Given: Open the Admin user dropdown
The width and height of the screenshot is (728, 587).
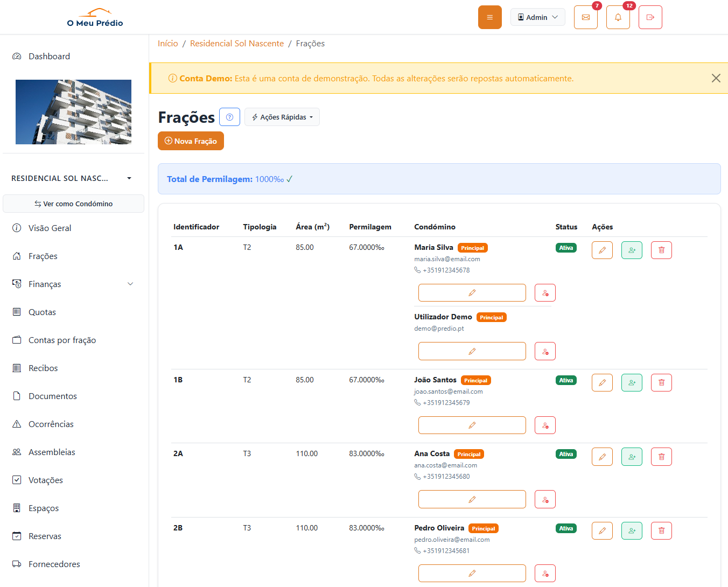Looking at the screenshot, I should 537,17.
